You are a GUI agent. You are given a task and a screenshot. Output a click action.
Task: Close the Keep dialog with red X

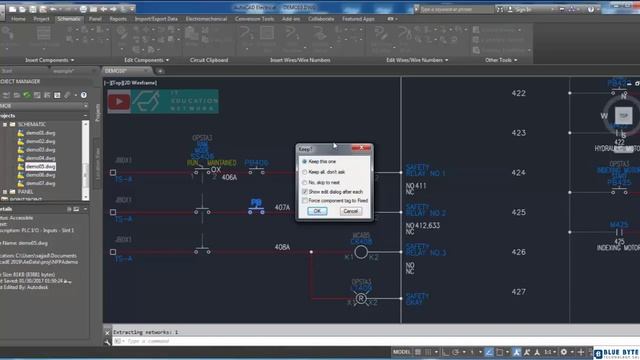[x=361, y=148]
